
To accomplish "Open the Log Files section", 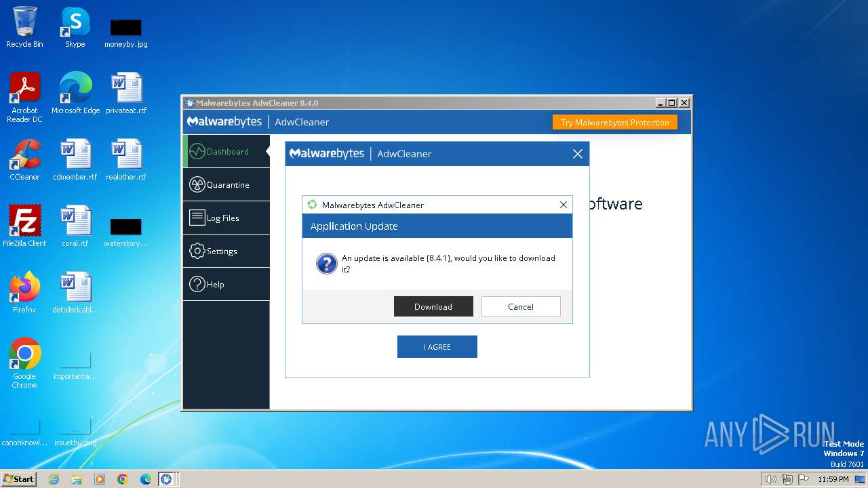I will pos(226,218).
